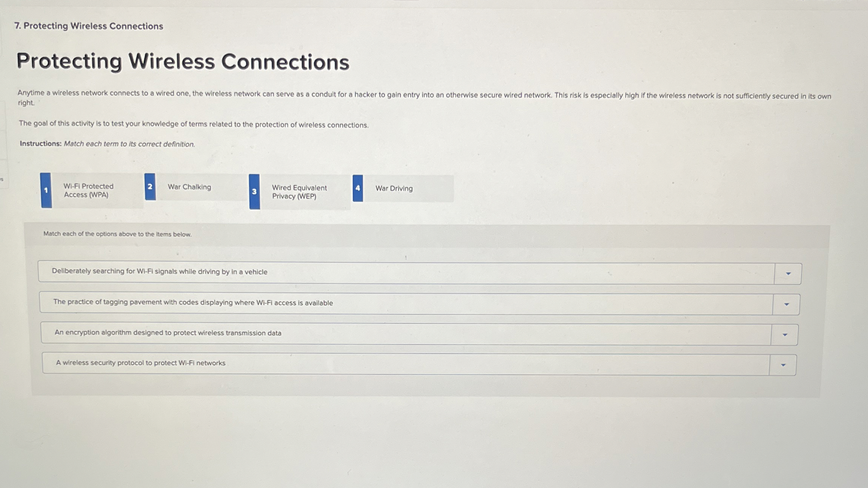Screen dimensions: 868x488
Task: Open dropdown arrow for tagging pavement definition
Action: (786, 304)
